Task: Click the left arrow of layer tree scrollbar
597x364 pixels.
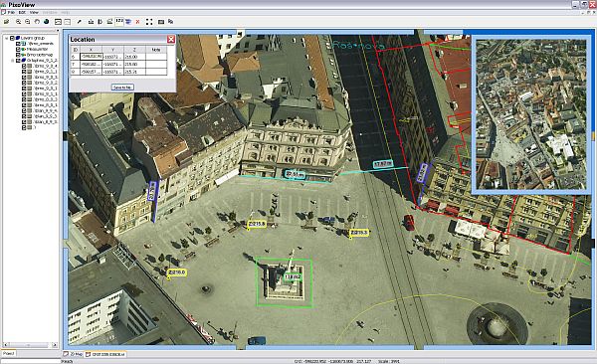Action: point(6,345)
